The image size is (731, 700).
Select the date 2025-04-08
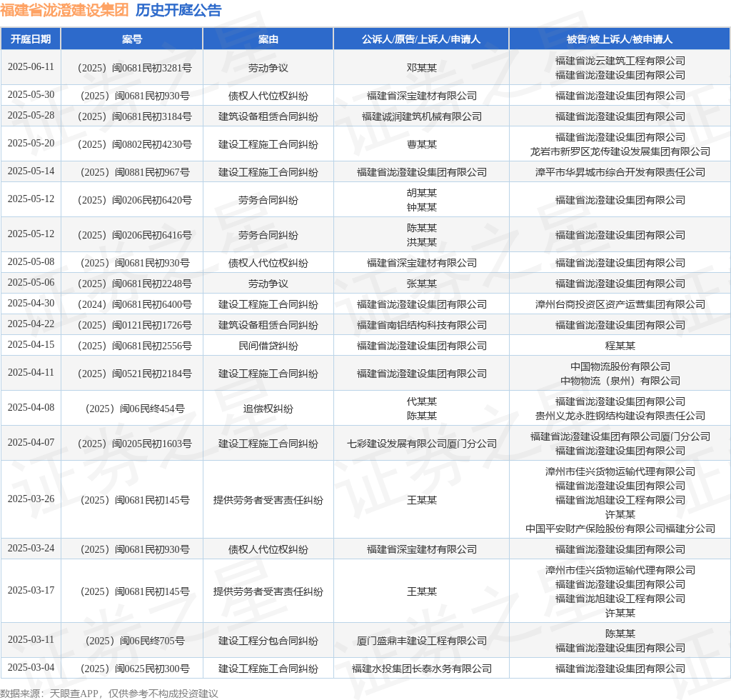31,408
